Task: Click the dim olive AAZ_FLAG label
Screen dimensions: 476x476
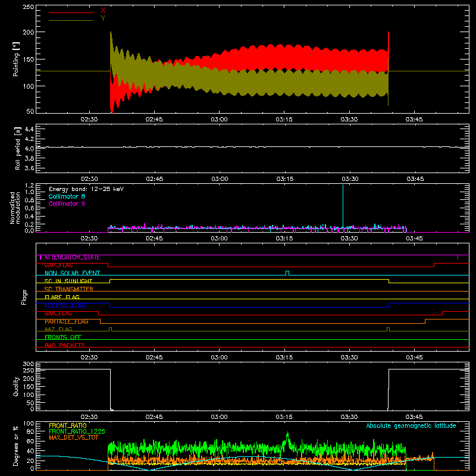Action: (58, 329)
